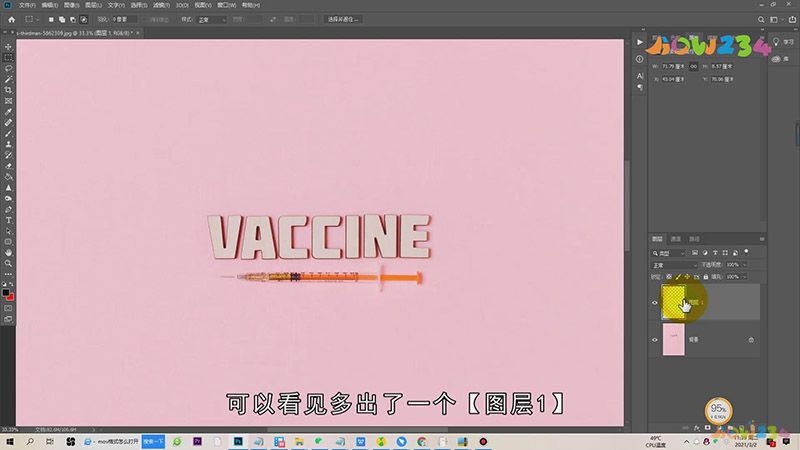Image resolution: width=800 pixels, height=450 pixels.
Task: Select the Eyedropper tool
Action: pyautogui.click(x=8, y=112)
